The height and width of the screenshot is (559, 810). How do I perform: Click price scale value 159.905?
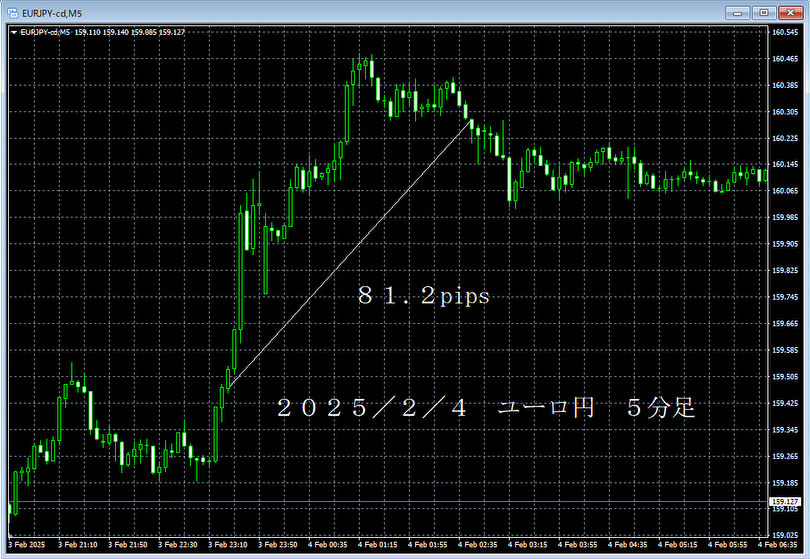[x=785, y=244]
